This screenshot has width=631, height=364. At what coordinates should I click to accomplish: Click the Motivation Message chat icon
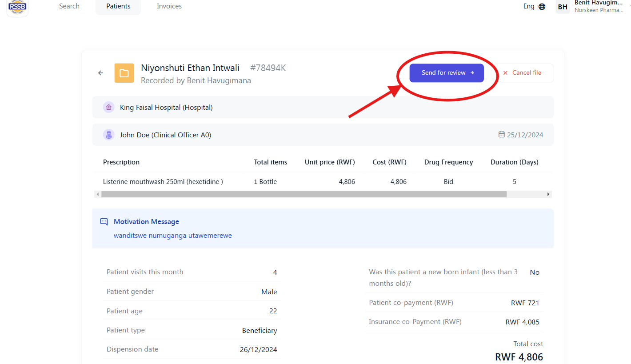104,222
